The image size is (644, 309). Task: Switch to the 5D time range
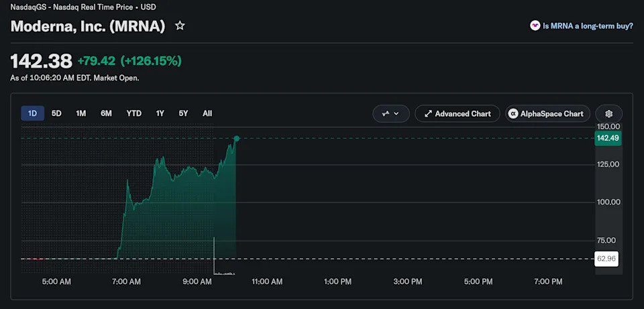(56, 113)
